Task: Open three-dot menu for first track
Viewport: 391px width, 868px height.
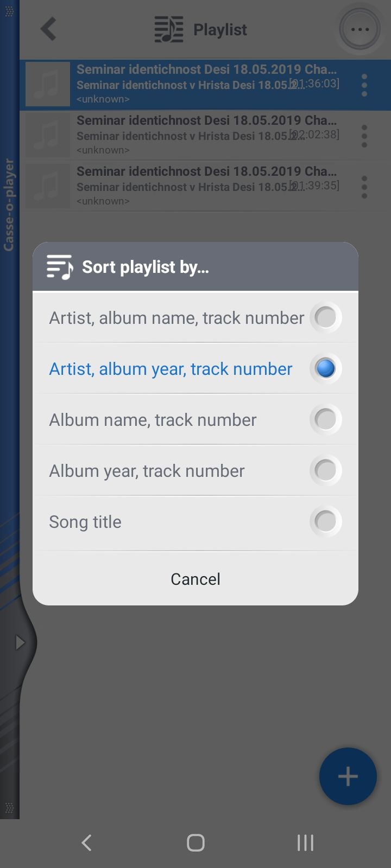Action: [364, 85]
